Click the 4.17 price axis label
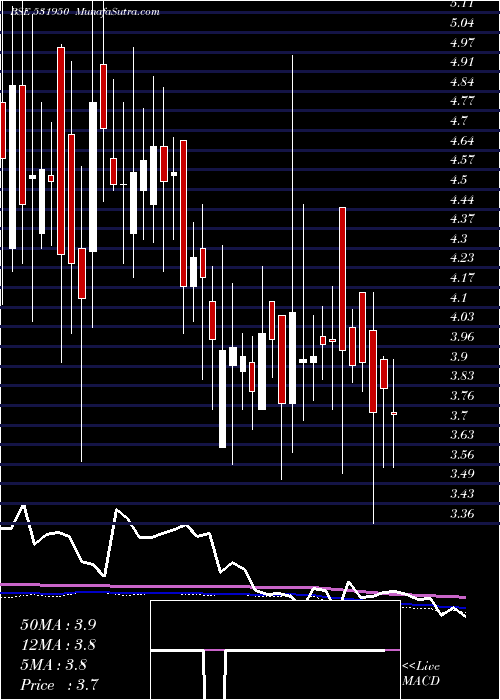 coord(462,277)
